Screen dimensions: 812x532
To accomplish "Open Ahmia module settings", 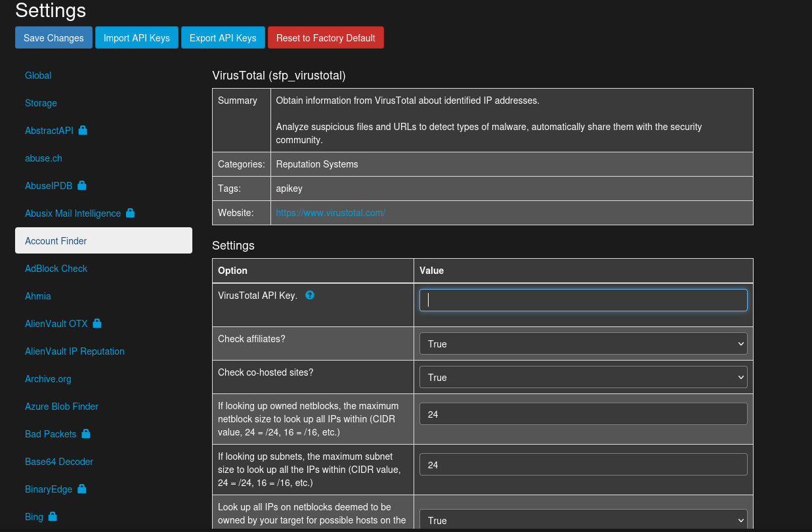I will coord(38,296).
